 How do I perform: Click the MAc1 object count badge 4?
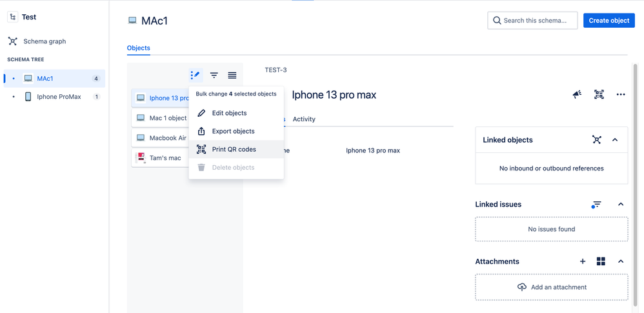[x=96, y=79]
